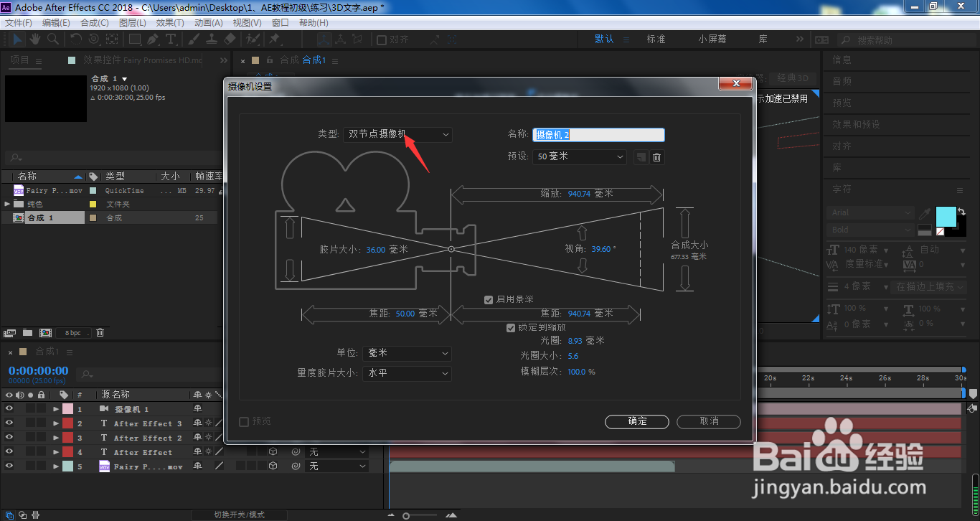The height and width of the screenshot is (521, 980).
Task: Click the 名称 camera name input field
Action: [x=598, y=134]
